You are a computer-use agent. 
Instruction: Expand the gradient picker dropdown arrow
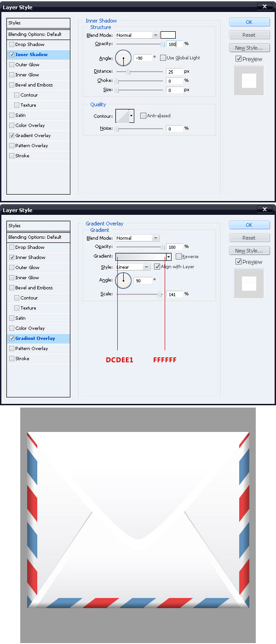(169, 257)
